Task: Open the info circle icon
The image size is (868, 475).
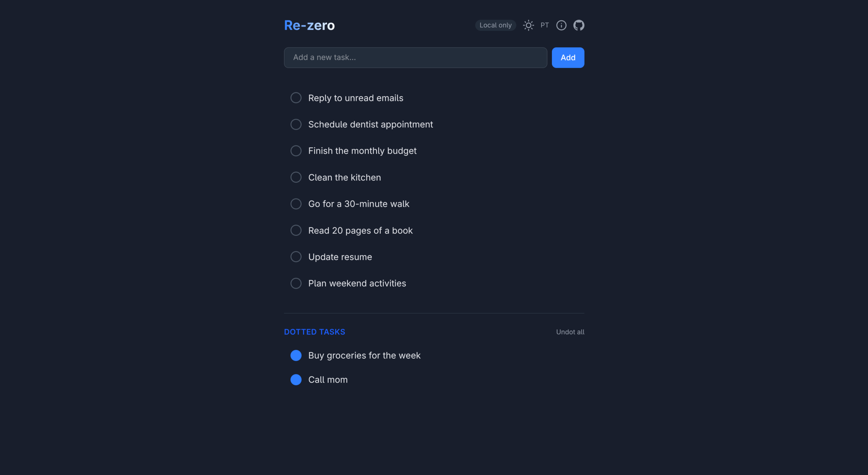Action: pos(561,25)
